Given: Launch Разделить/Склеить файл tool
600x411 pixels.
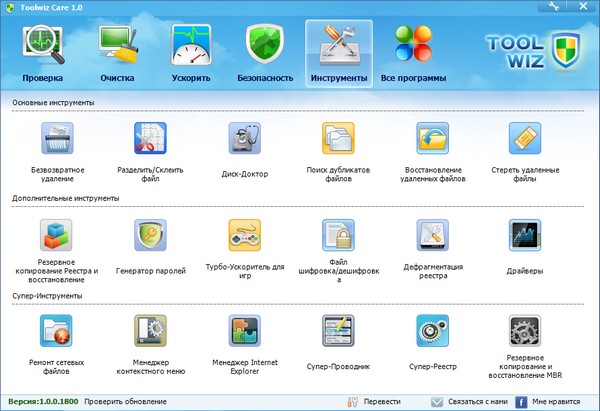Looking at the screenshot, I should point(152,141).
